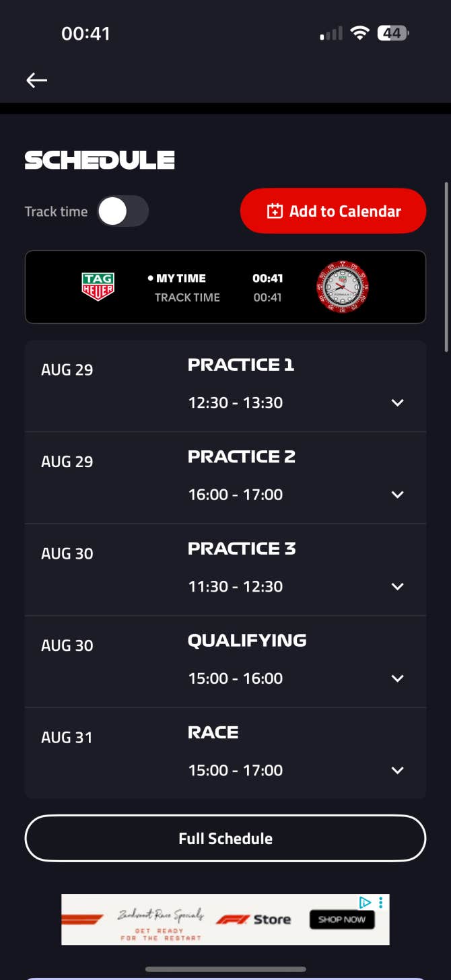Open the Full Schedule button
Viewport: 451px width, 980px height.
(x=225, y=839)
